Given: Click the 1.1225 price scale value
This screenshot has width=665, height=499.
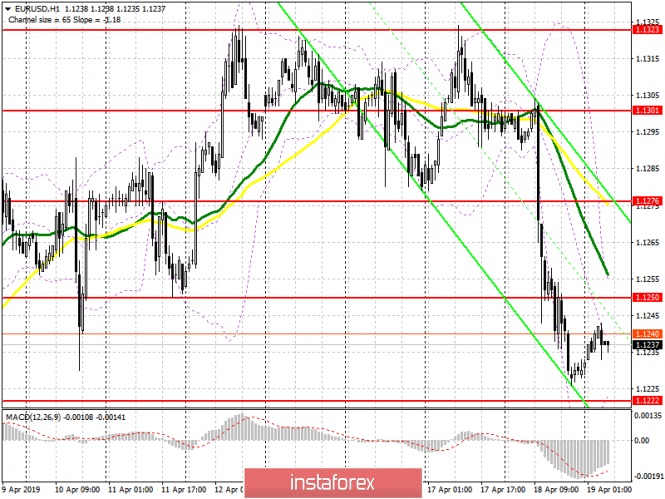Looking at the screenshot, I should tap(648, 389).
